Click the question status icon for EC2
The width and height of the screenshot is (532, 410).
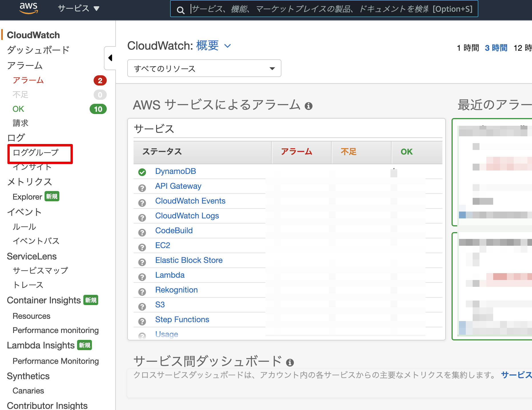pyautogui.click(x=142, y=247)
